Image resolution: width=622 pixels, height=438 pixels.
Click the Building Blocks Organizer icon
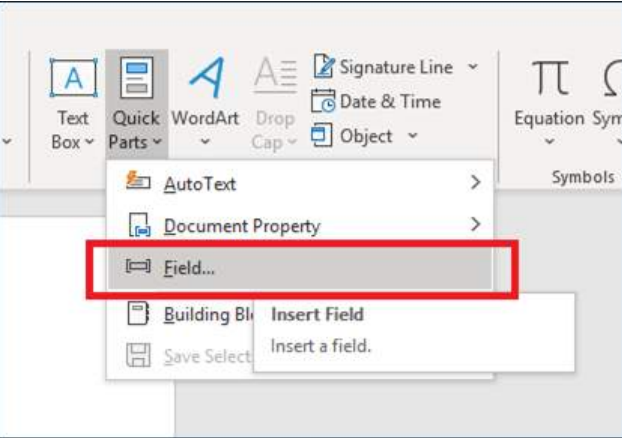point(139,315)
